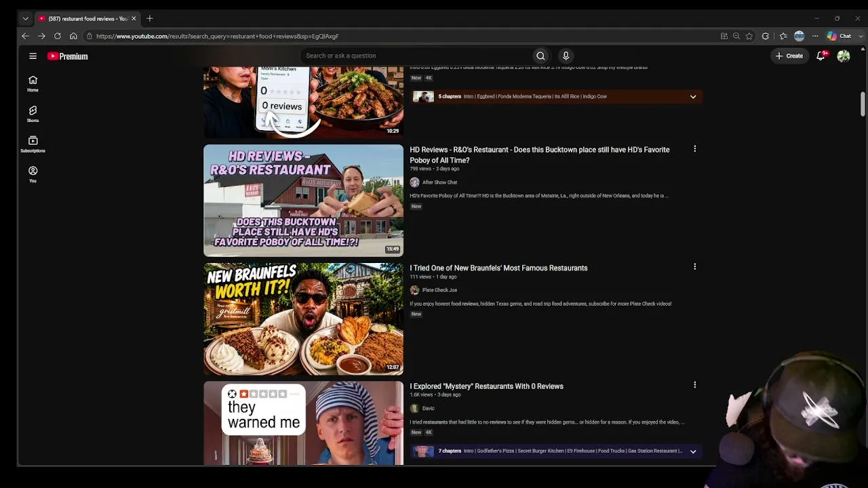Image resolution: width=868 pixels, height=488 pixels.
Task: Click the '1.6K views · 3 days ago' text
Action: (435, 394)
